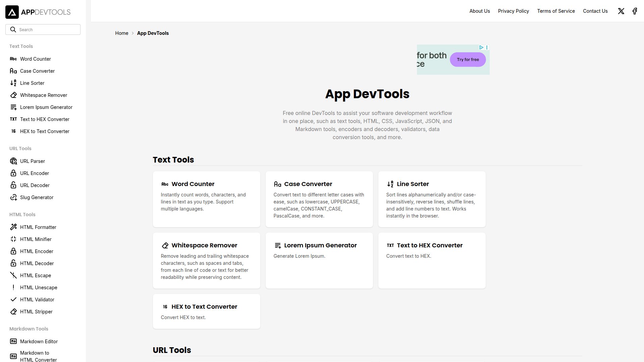Click the HTML Minifier icon
The height and width of the screenshot is (362, 644).
coord(13,239)
